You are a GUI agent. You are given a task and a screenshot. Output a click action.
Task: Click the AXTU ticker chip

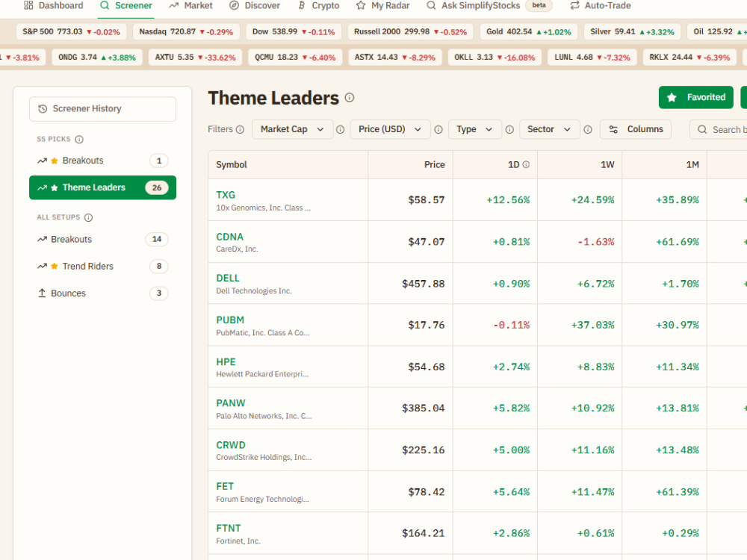(x=195, y=57)
